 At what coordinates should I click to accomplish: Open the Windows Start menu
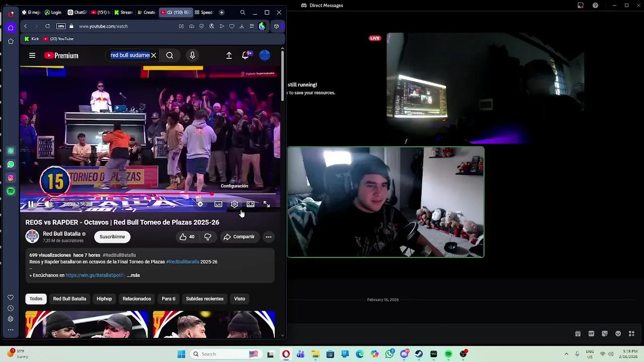pos(182,354)
